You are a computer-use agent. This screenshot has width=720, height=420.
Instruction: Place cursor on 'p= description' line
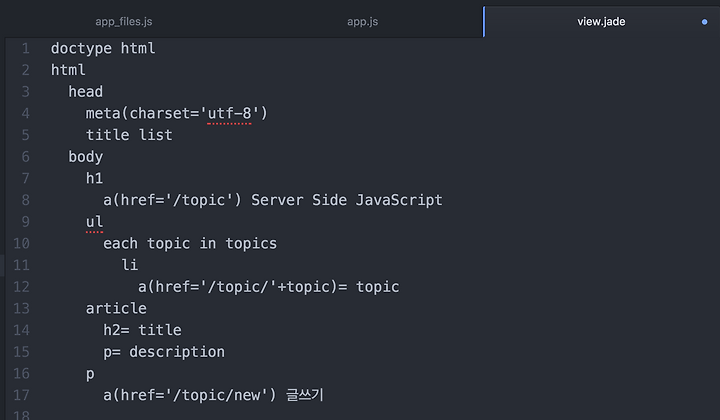(164, 352)
